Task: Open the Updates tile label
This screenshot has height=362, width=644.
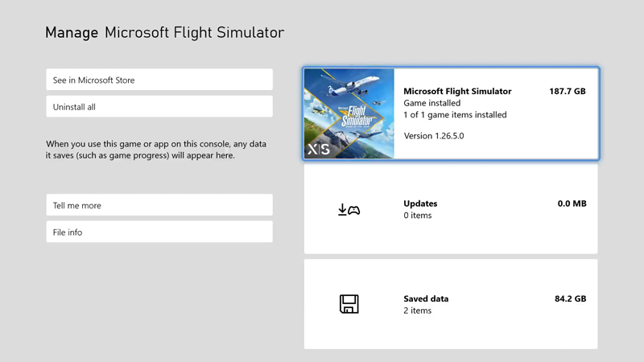Action: (420, 204)
